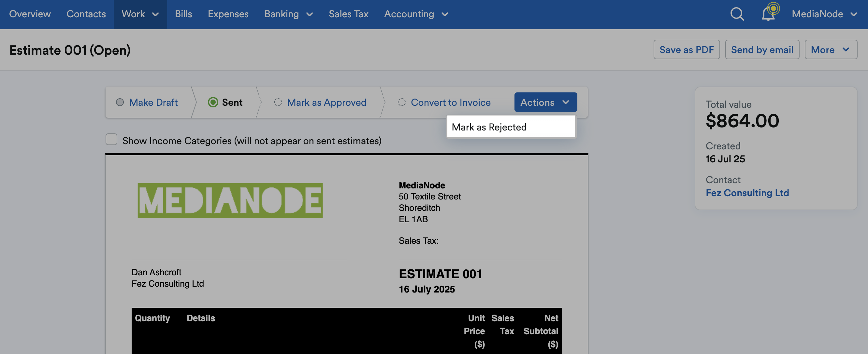Open the Fez Consulting Ltd contact link

(x=747, y=193)
